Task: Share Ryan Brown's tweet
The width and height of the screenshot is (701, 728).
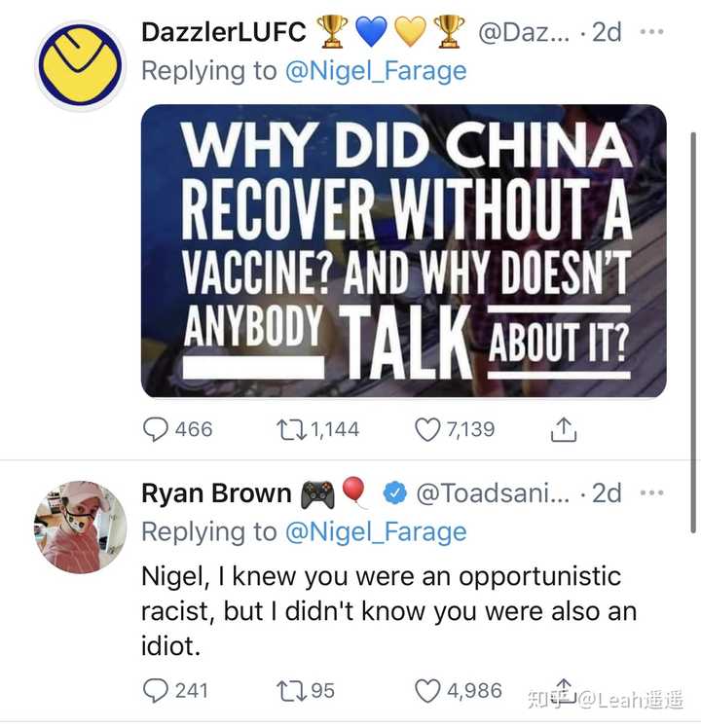Action: (563, 688)
